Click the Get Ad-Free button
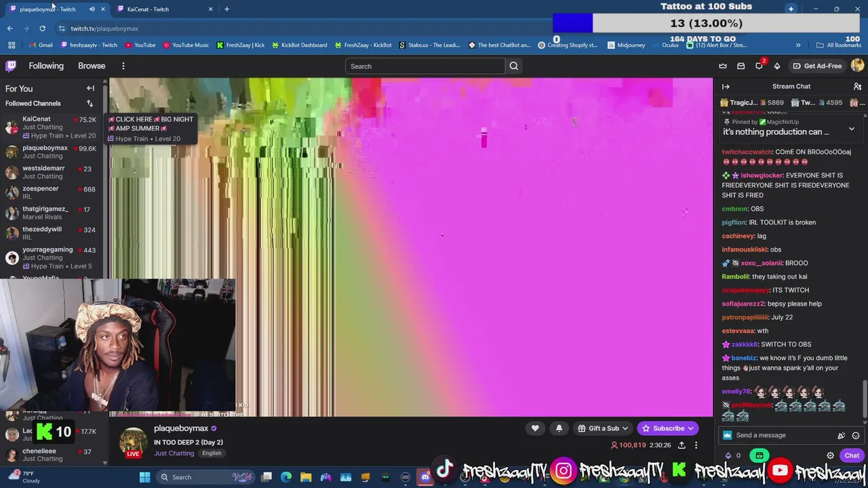Screen dimensions: 868x488 [x=817, y=66]
